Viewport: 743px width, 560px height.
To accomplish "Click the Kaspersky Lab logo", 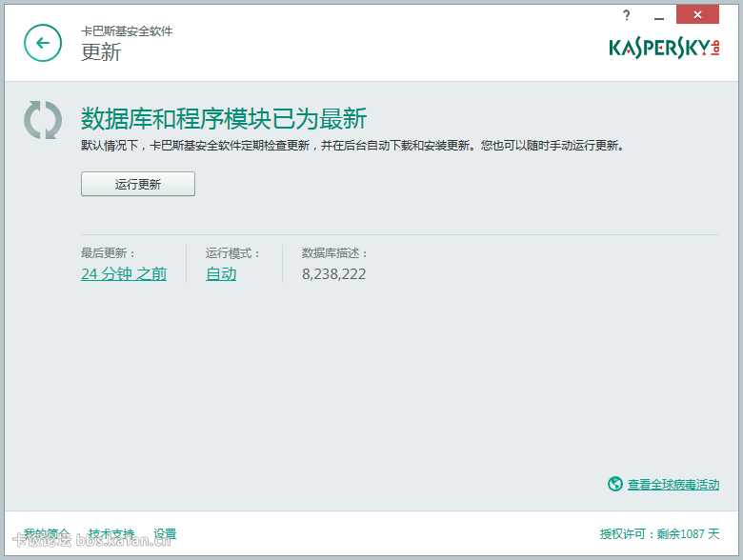I will point(664,48).
